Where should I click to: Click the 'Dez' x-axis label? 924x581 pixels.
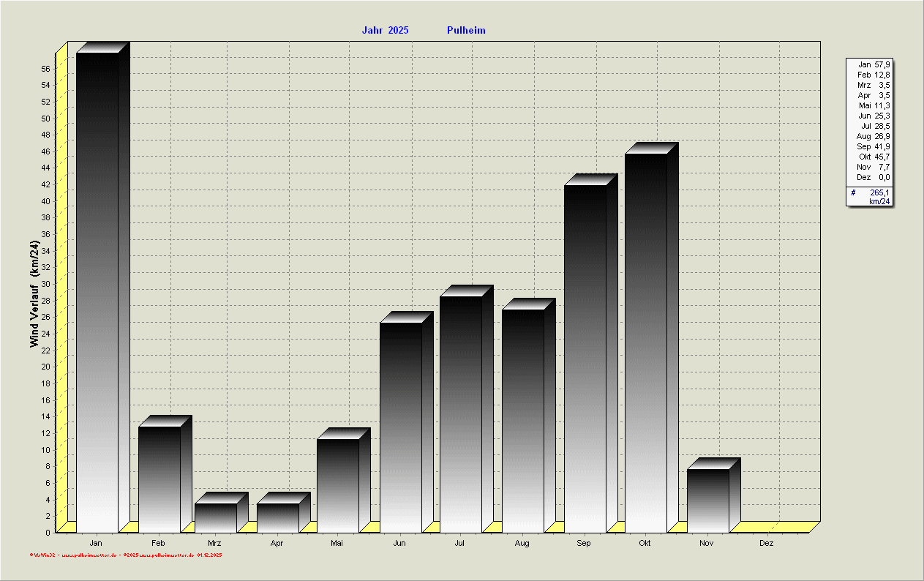[x=766, y=544]
